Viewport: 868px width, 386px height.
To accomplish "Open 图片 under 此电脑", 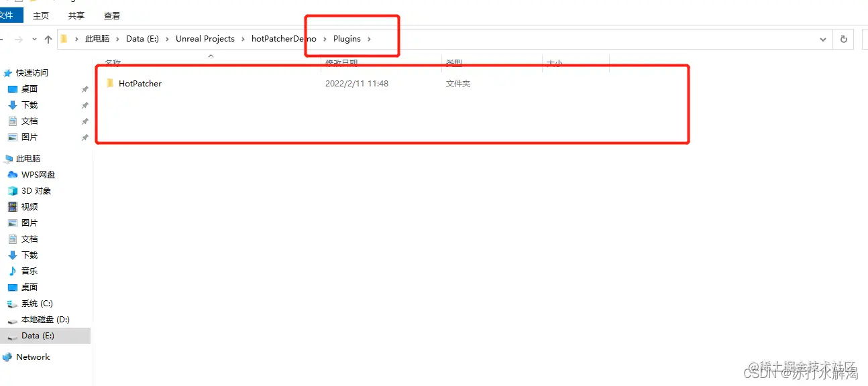I will pos(30,223).
